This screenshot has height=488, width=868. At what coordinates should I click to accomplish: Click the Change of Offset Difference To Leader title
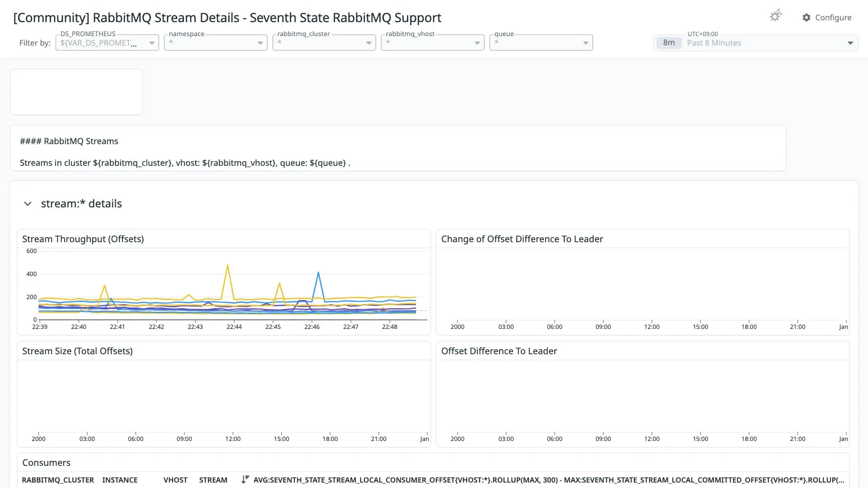coord(522,239)
